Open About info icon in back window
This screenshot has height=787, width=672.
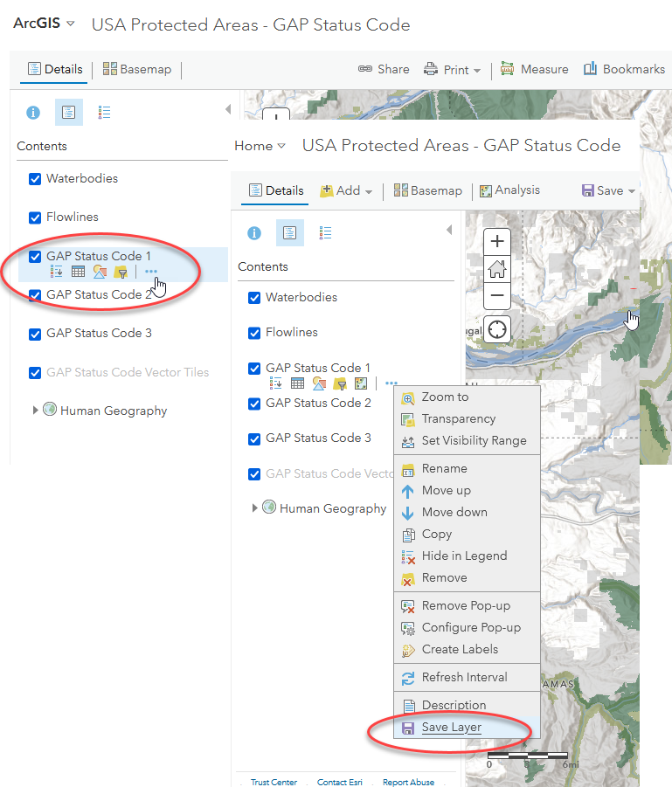point(33,113)
